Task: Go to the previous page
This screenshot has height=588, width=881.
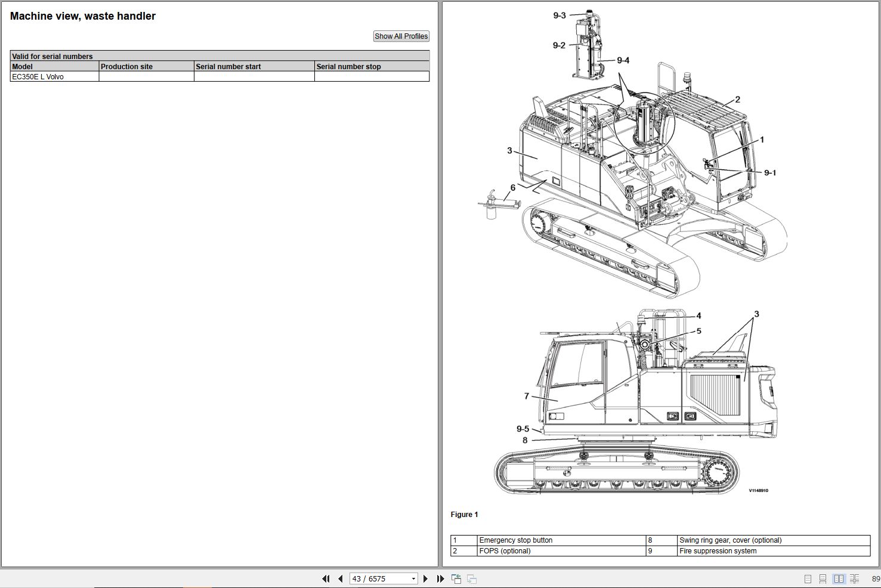Action: 340,578
